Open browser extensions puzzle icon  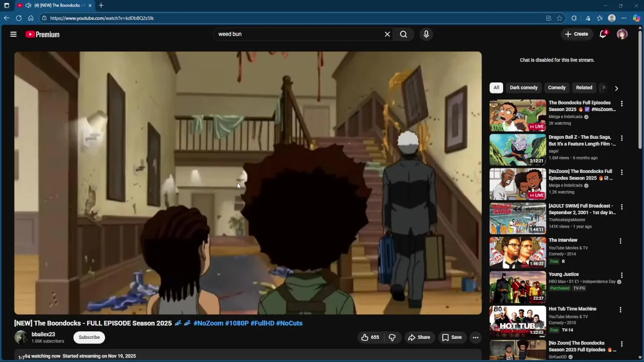pyautogui.click(x=574, y=18)
